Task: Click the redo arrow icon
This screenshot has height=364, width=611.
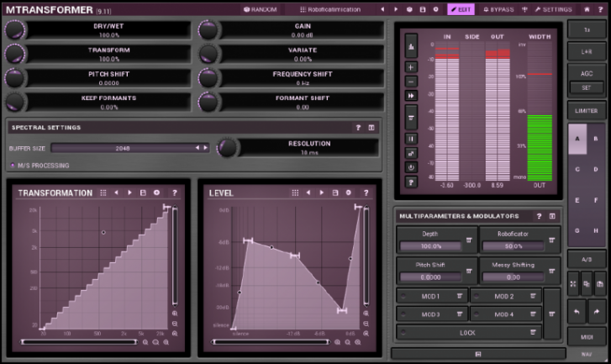Action: point(598,312)
